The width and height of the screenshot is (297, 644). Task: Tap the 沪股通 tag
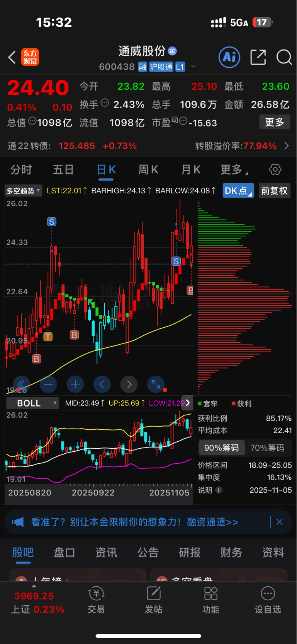(x=161, y=67)
